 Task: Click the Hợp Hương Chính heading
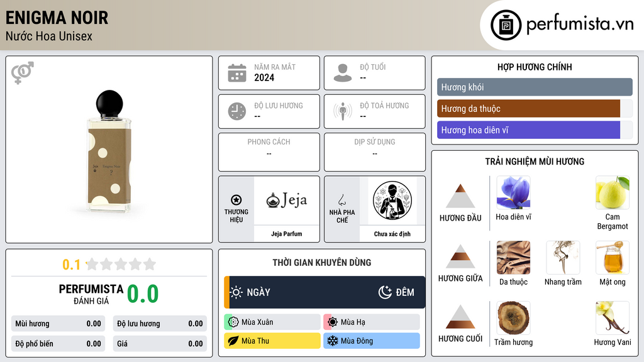coord(535,67)
